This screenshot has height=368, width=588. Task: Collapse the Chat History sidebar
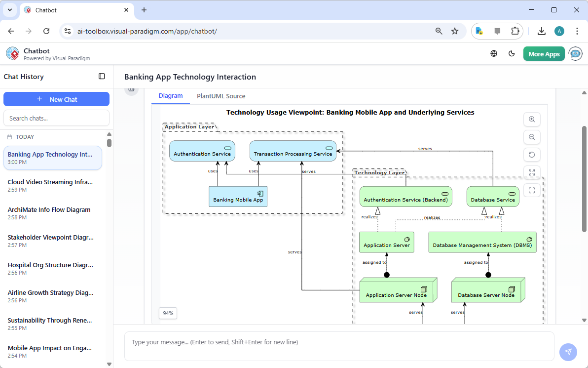click(x=102, y=77)
